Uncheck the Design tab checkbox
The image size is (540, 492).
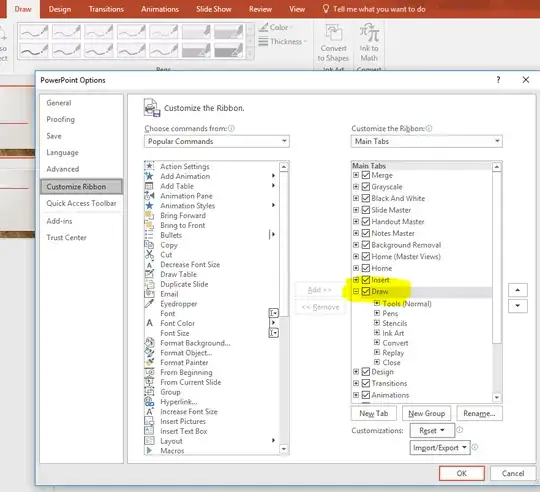point(366,372)
